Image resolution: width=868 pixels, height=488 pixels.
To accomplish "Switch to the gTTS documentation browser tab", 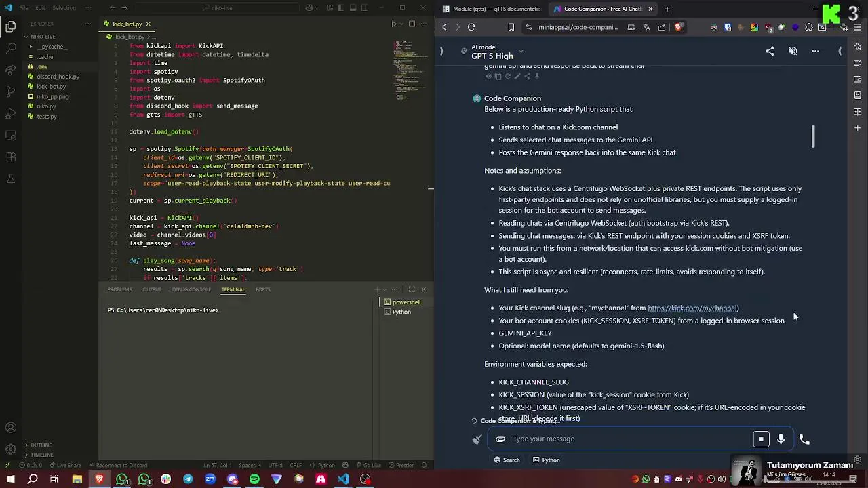I will pyautogui.click(x=492, y=9).
